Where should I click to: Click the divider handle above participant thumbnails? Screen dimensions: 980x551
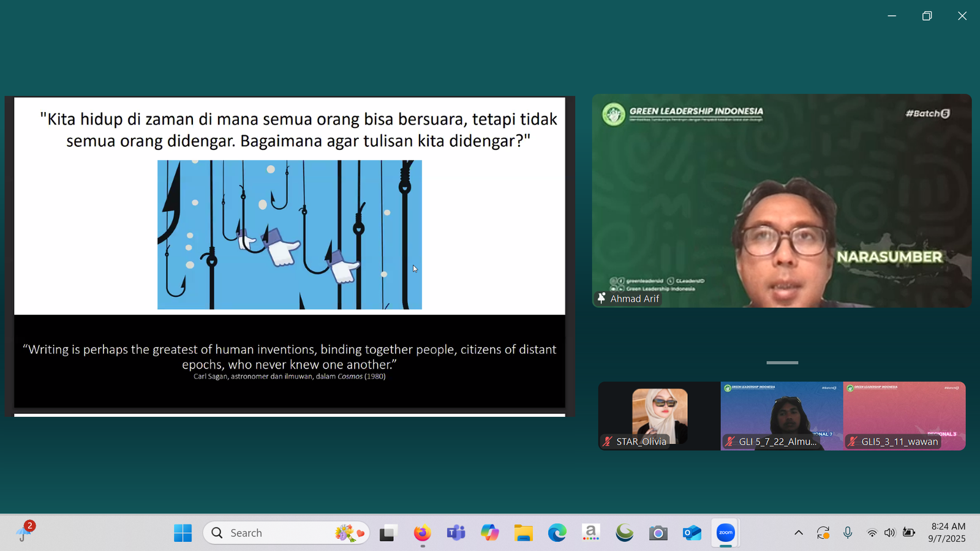[x=782, y=362]
